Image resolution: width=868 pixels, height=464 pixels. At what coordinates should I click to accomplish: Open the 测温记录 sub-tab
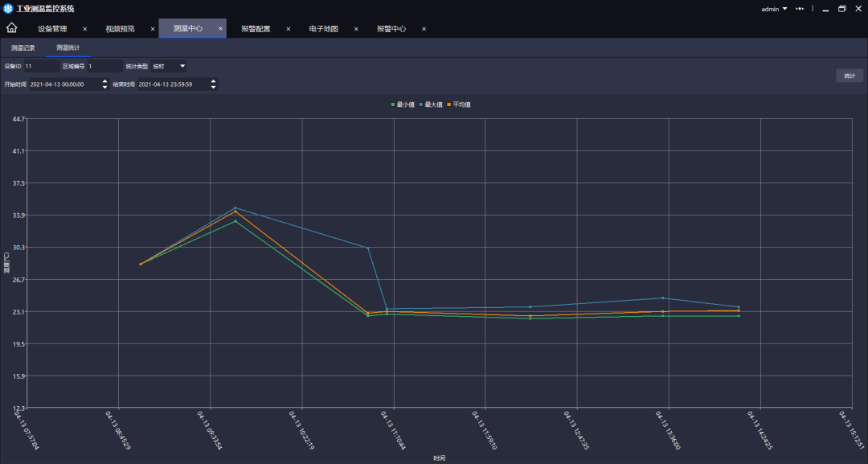coord(23,47)
